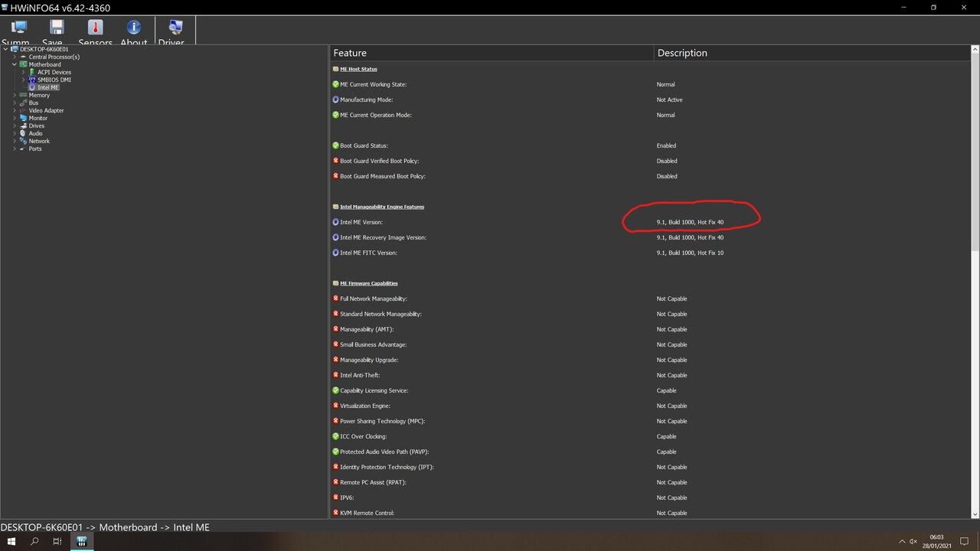Open the Summary toolbar button
The width and height of the screenshot is (980, 551).
click(x=16, y=32)
